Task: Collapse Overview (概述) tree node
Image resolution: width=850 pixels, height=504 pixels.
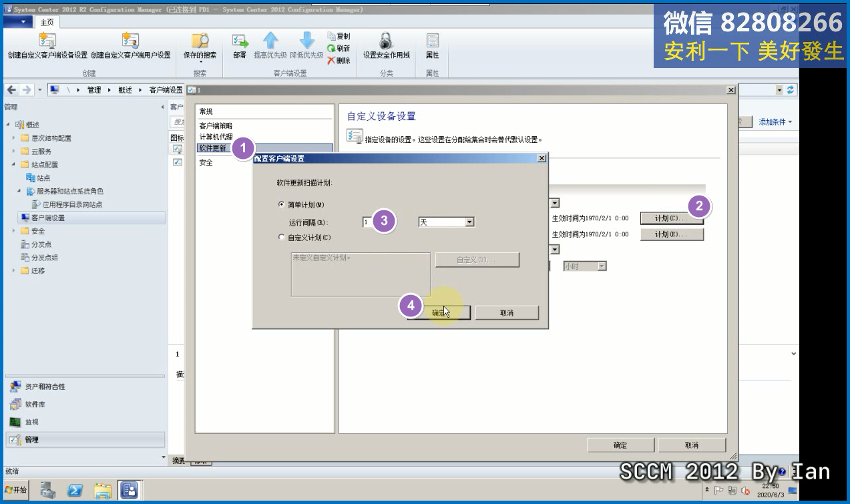Action: (x=9, y=125)
